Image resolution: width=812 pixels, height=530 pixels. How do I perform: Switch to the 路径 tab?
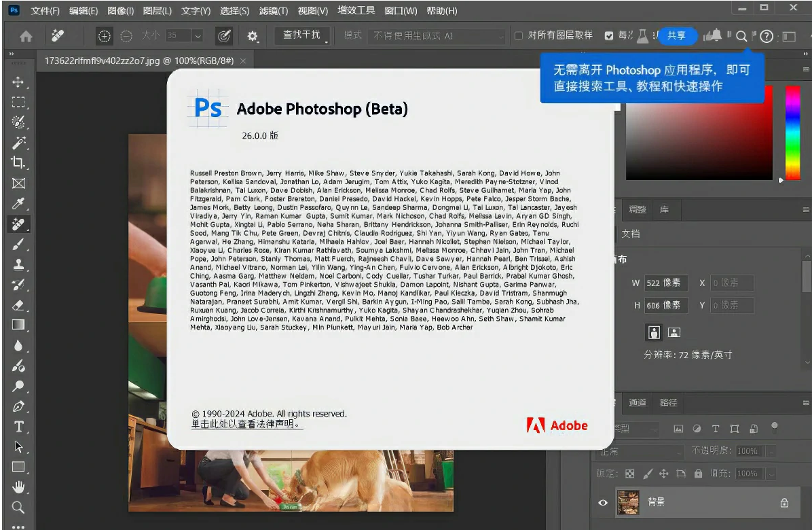click(669, 402)
